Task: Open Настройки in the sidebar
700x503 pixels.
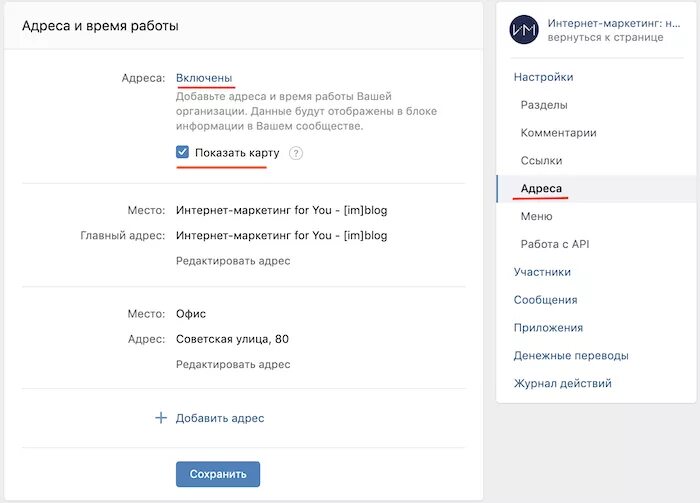Action: tap(543, 77)
